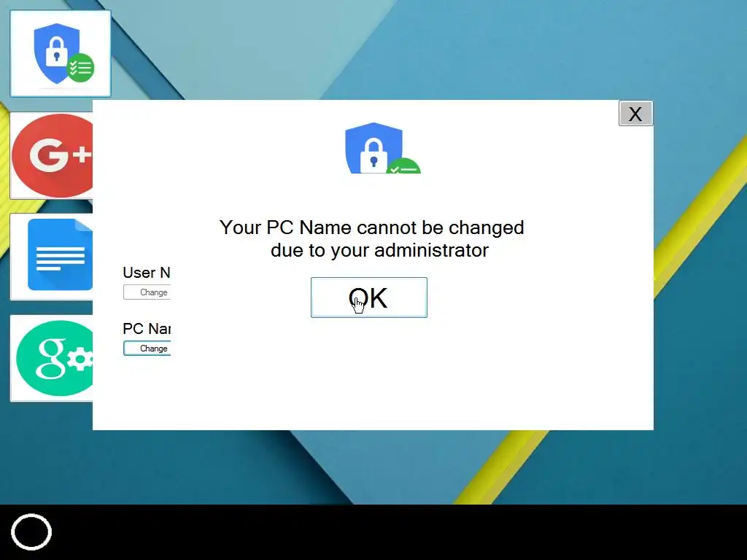The height and width of the screenshot is (560, 747).
Task: Select the PC Name label
Action: tap(147, 329)
